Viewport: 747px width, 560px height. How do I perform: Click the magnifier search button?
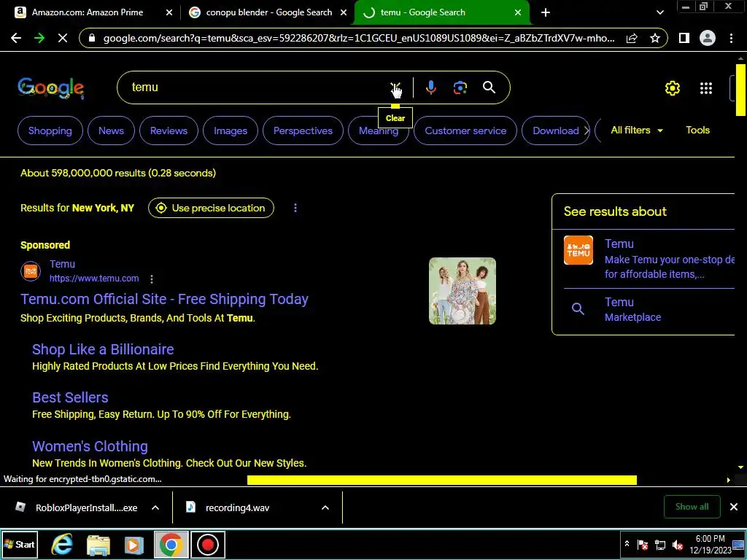click(x=489, y=87)
